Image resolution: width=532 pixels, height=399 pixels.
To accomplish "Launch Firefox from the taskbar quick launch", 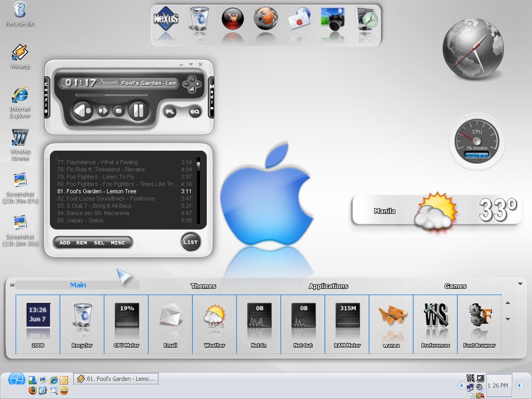I will [33, 390].
